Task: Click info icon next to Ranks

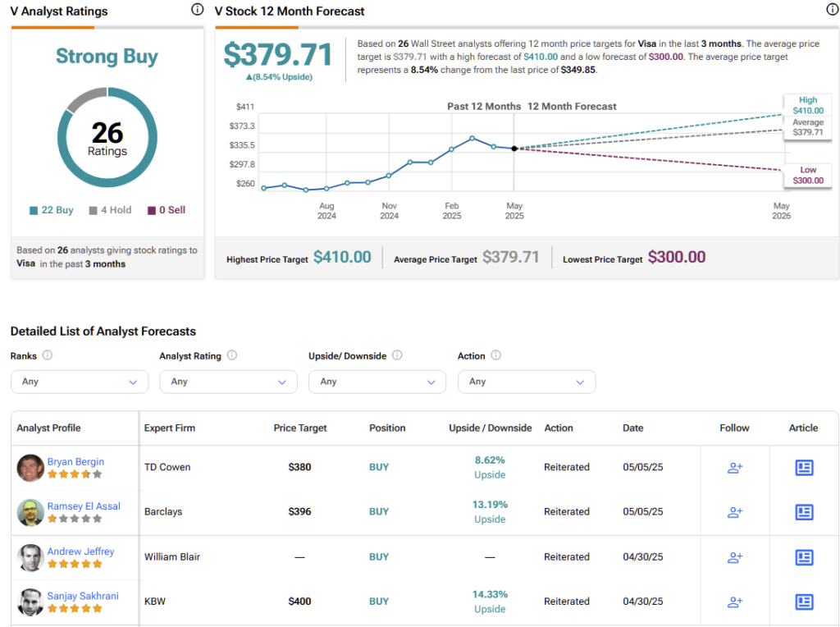Action: coord(48,355)
